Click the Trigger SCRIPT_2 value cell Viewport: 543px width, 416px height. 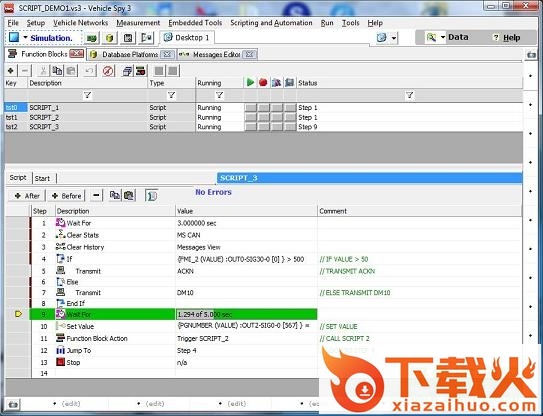[246, 338]
